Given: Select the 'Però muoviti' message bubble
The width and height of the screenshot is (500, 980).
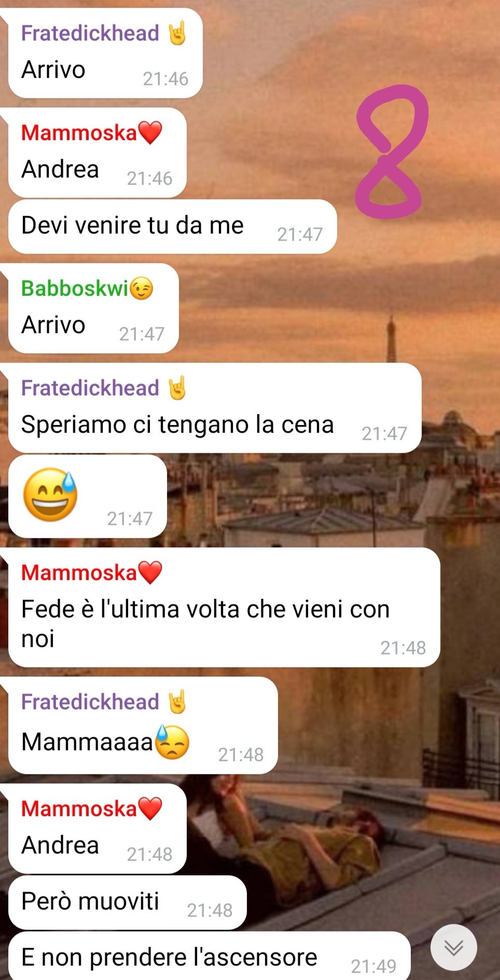Looking at the screenshot, I should tap(128, 903).
